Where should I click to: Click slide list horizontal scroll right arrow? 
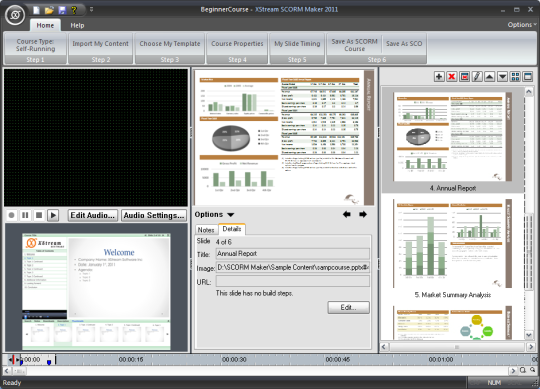[x=531, y=347]
